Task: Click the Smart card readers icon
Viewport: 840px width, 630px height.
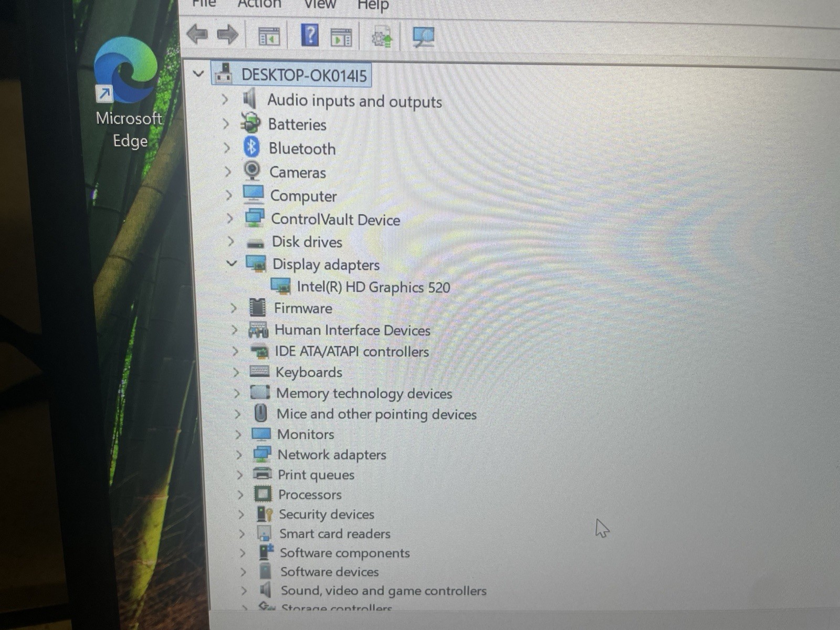Action: point(264,533)
